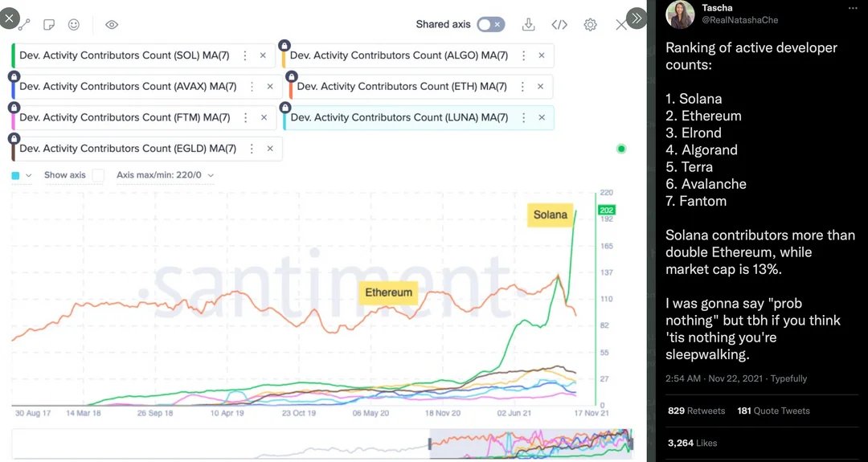Open the @RealNatashaChe handle

[x=739, y=20]
